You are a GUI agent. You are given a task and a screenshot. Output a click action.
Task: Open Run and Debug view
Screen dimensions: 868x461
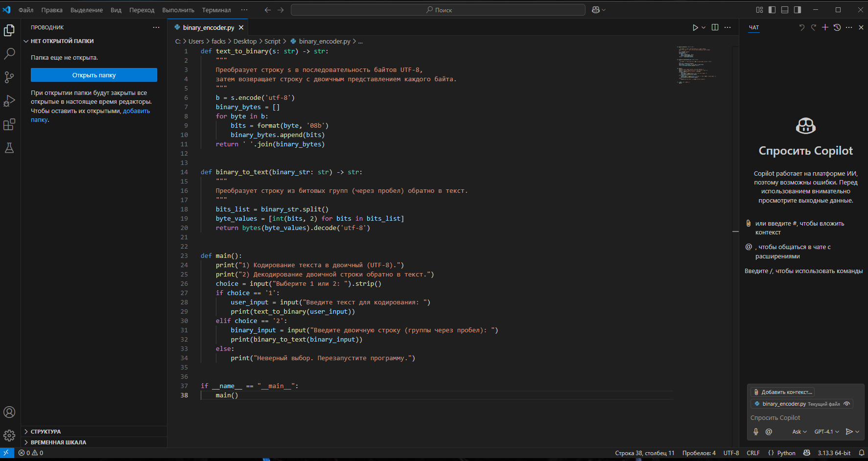click(9, 101)
